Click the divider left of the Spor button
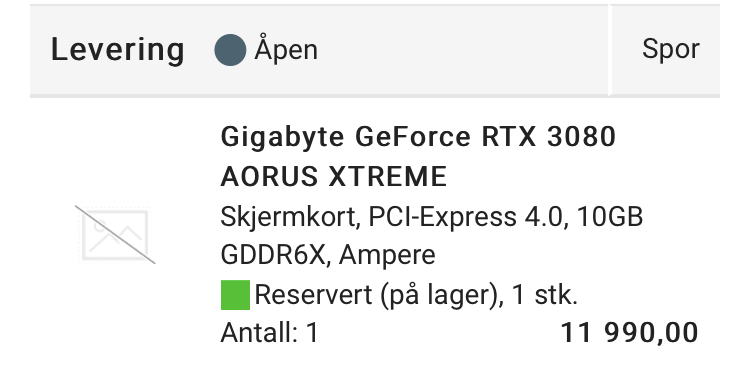This screenshot has width=750, height=377. 610,50
